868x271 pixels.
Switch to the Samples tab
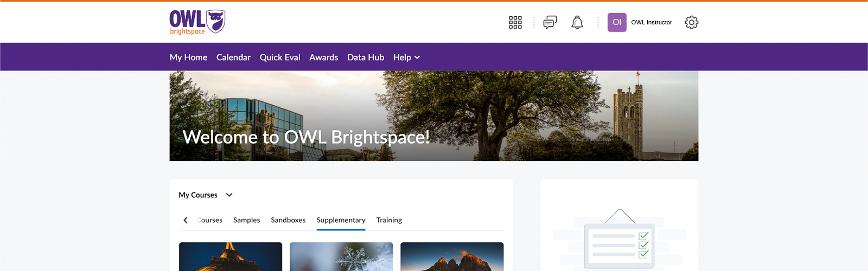click(246, 220)
